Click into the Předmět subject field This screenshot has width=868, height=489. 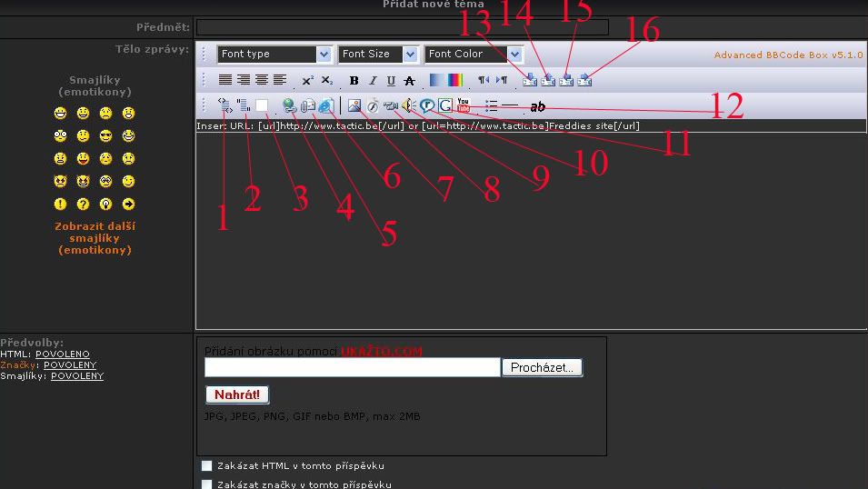403,27
